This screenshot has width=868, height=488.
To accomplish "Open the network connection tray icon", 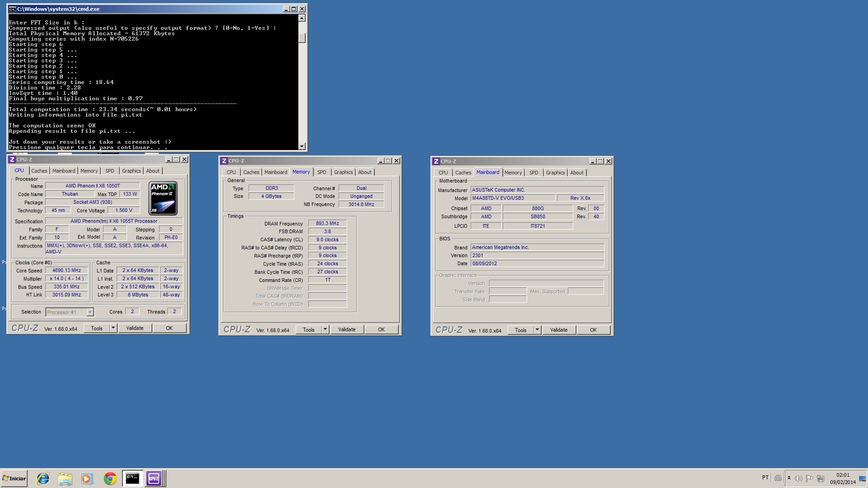I will tap(821, 479).
